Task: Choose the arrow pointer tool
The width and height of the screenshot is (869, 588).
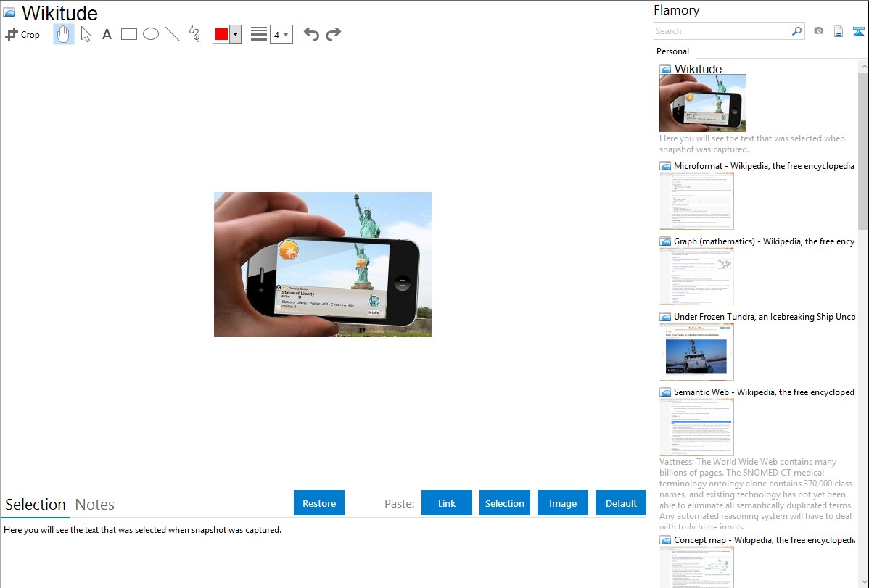Action: click(86, 34)
